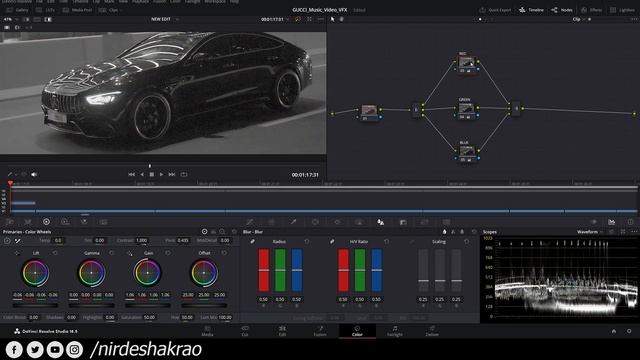
Task: Switch to the Edit page tab
Action: [x=282, y=331]
